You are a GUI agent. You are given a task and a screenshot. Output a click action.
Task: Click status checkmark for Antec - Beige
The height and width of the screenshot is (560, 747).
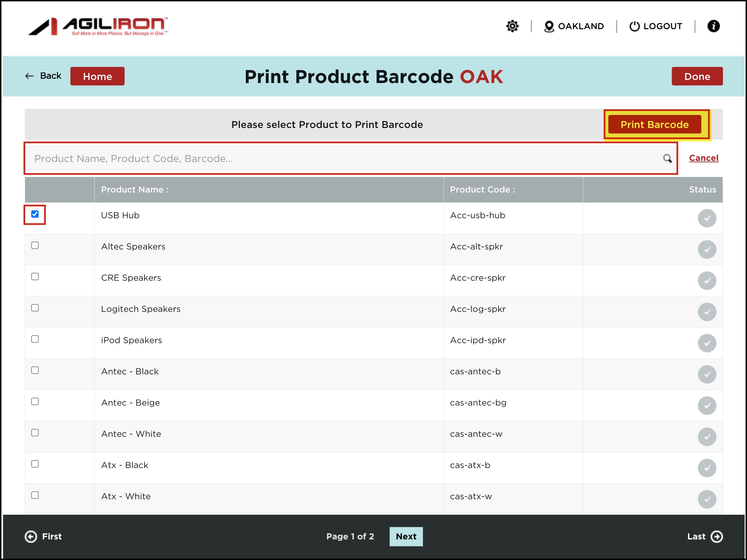tap(706, 406)
